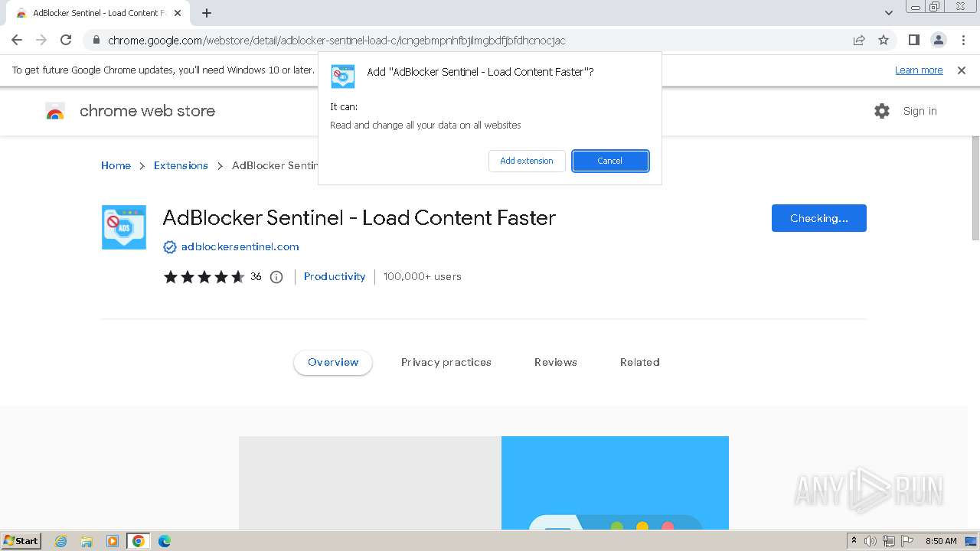View site info via the padlock icon
Viewport: 980px width, 551px height.
click(x=96, y=40)
